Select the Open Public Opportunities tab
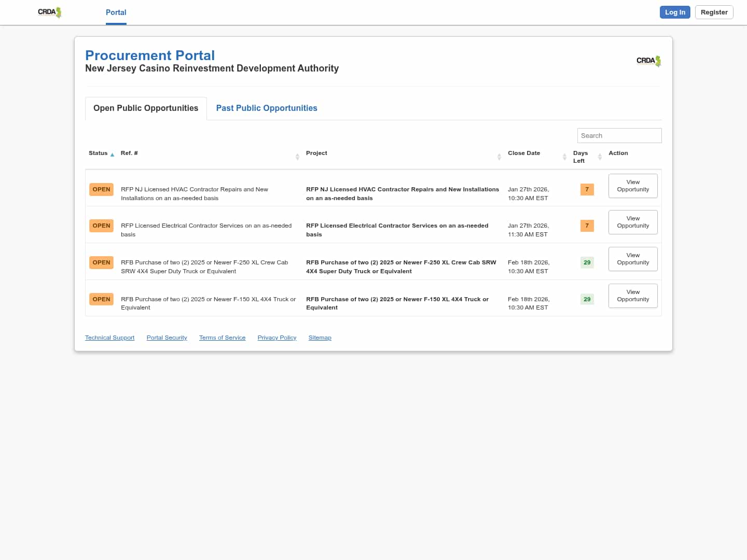This screenshot has width=747, height=560. click(146, 108)
